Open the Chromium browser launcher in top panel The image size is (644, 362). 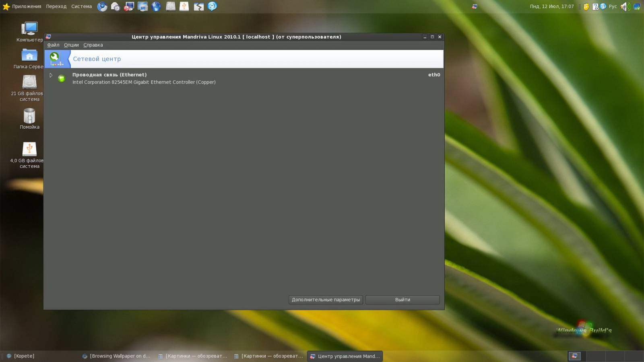(x=102, y=6)
